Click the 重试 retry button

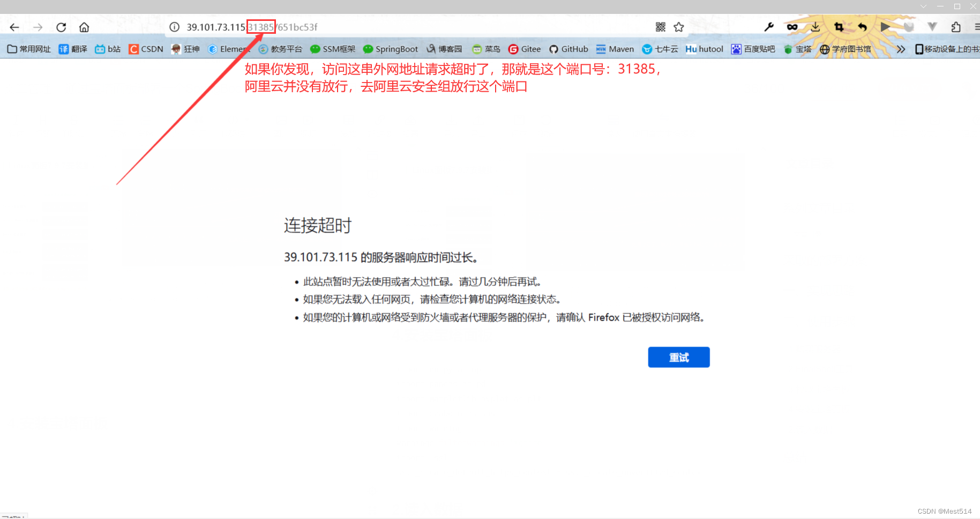click(678, 357)
